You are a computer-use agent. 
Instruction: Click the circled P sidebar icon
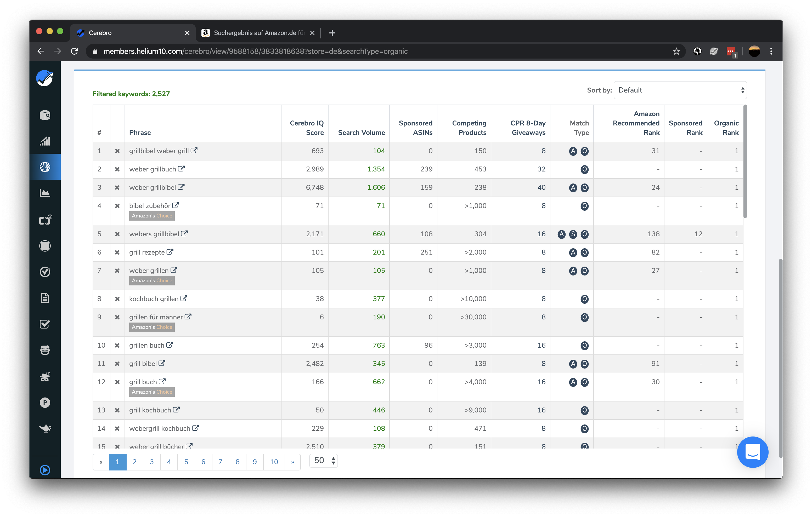[45, 403]
